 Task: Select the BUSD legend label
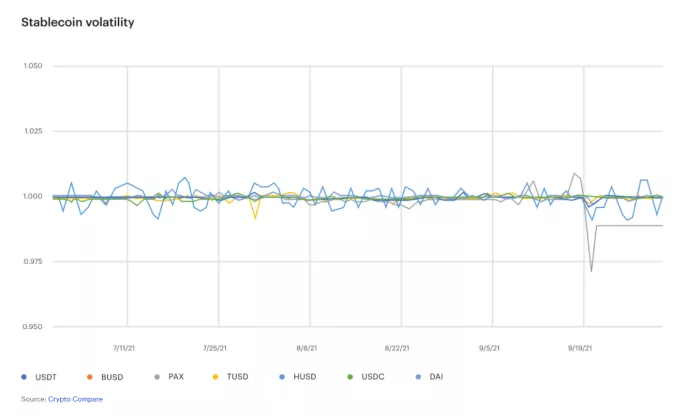(112, 377)
